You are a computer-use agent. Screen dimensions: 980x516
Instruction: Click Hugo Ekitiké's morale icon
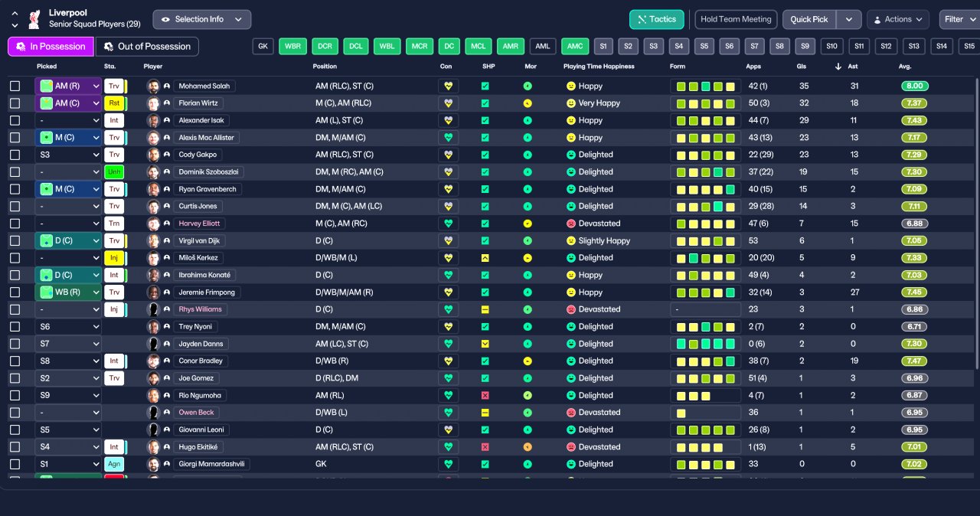coord(528,447)
